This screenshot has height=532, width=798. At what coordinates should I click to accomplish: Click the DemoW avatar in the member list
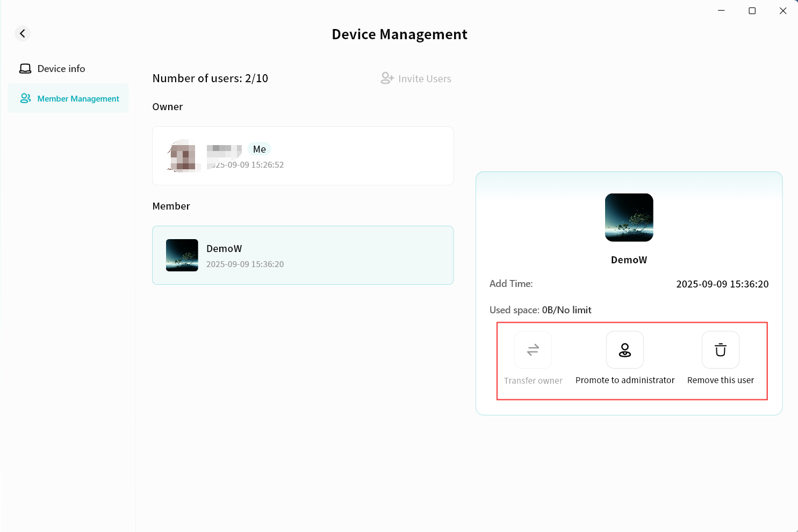[x=182, y=255]
